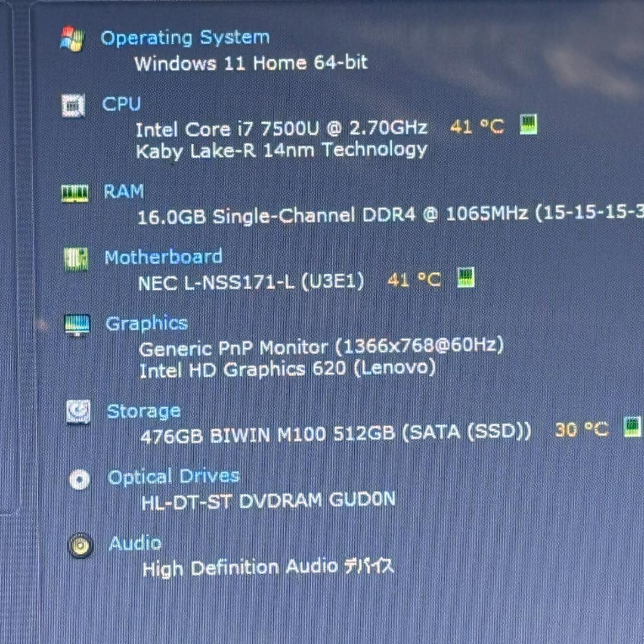Open the Graphics section heading
Screen dimensions: 644x644
(x=147, y=324)
